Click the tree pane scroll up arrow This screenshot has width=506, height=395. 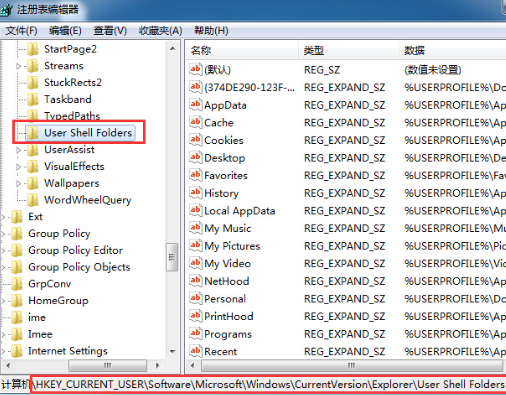click(172, 49)
